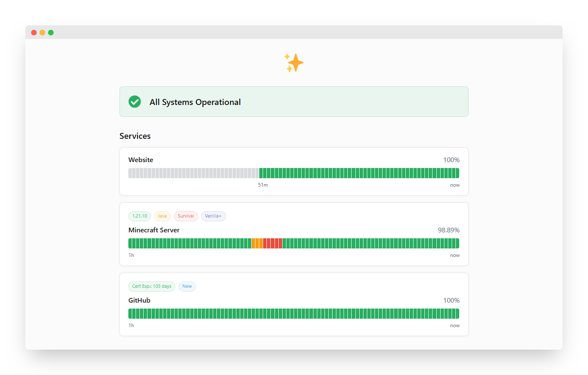Click the 51m label under Website bar
Viewport: 588px width, 375px height.
coord(263,185)
